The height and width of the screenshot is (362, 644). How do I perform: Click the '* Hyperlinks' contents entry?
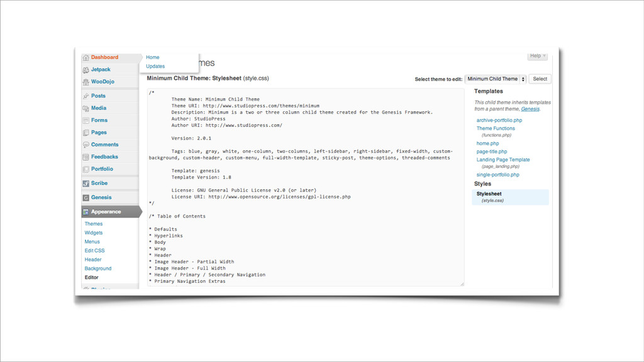[166, 236]
